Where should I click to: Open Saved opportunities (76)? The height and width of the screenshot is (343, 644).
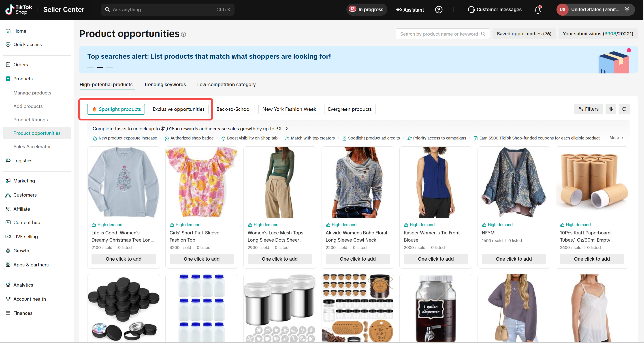pos(524,34)
